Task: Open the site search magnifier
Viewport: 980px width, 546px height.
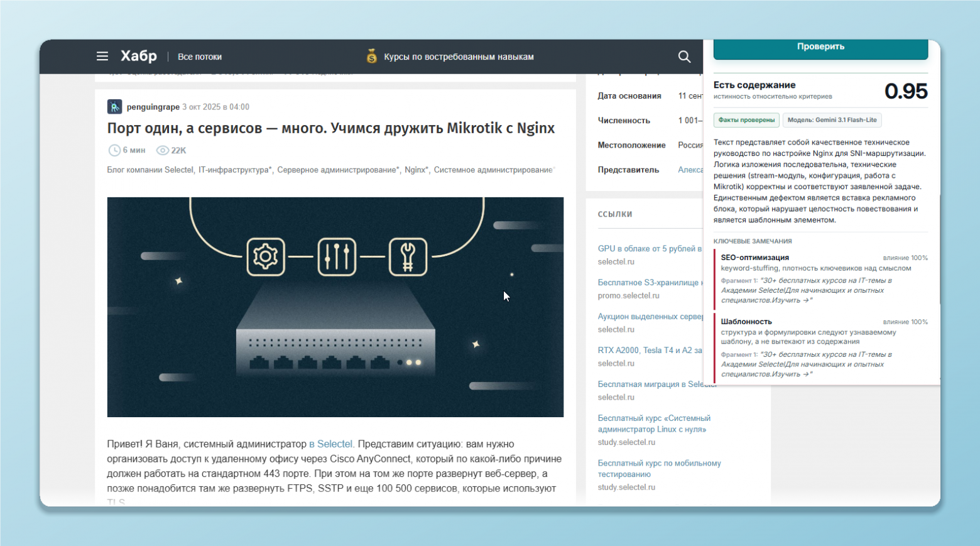Action: (x=684, y=57)
